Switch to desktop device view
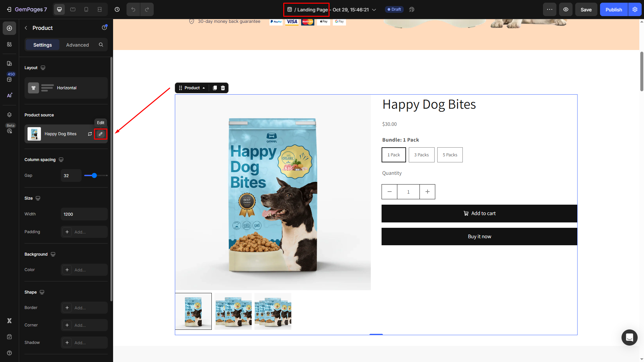 59,9
